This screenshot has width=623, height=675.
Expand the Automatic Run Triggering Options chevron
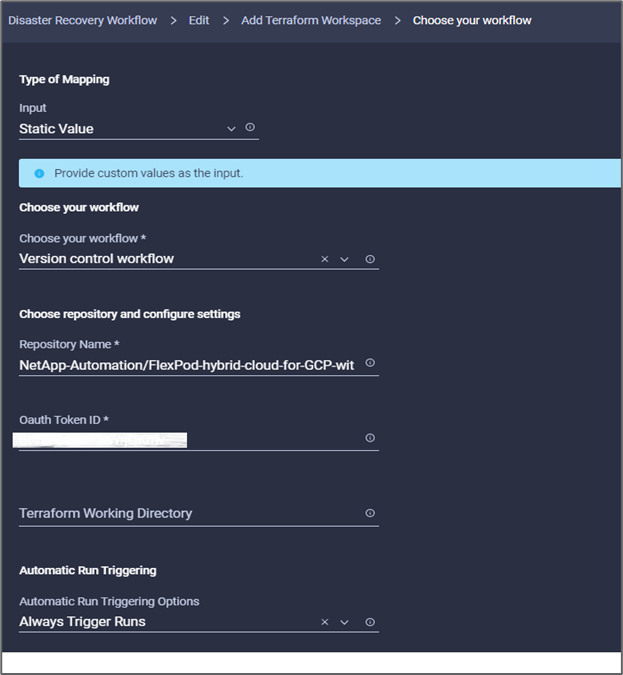coord(344,622)
